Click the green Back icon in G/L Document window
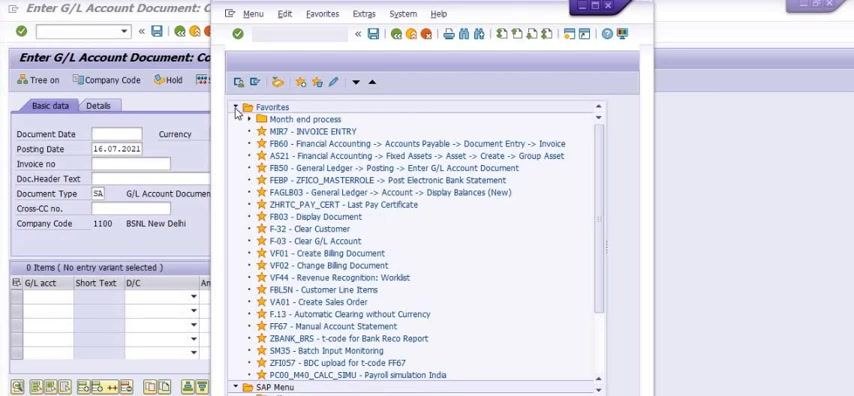854x396 pixels. (180, 32)
